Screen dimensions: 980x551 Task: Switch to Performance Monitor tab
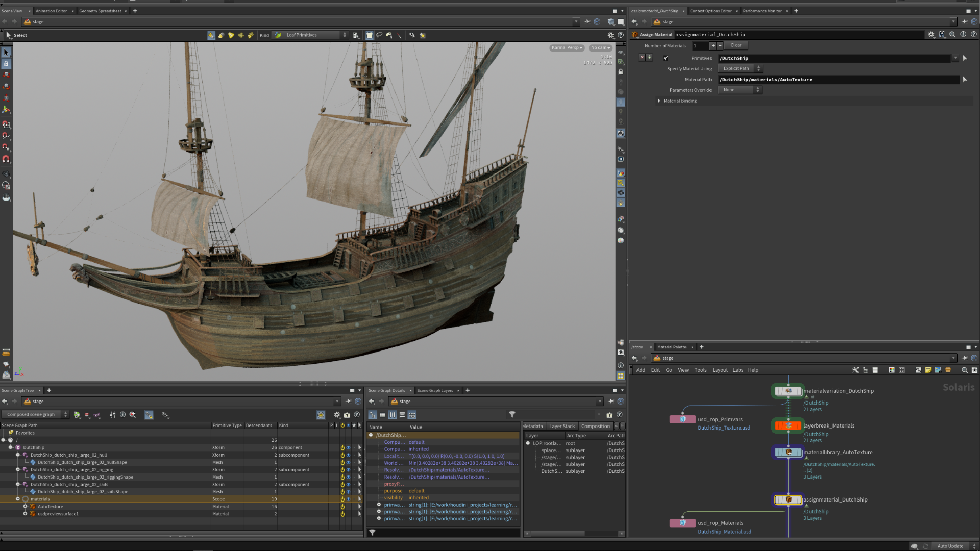(x=762, y=11)
